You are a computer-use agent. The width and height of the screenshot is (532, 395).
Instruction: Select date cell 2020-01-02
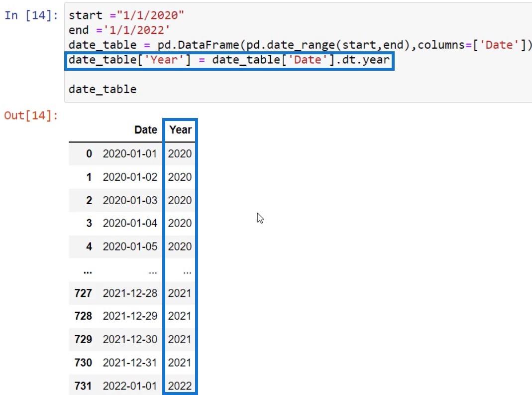tap(130, 177)
